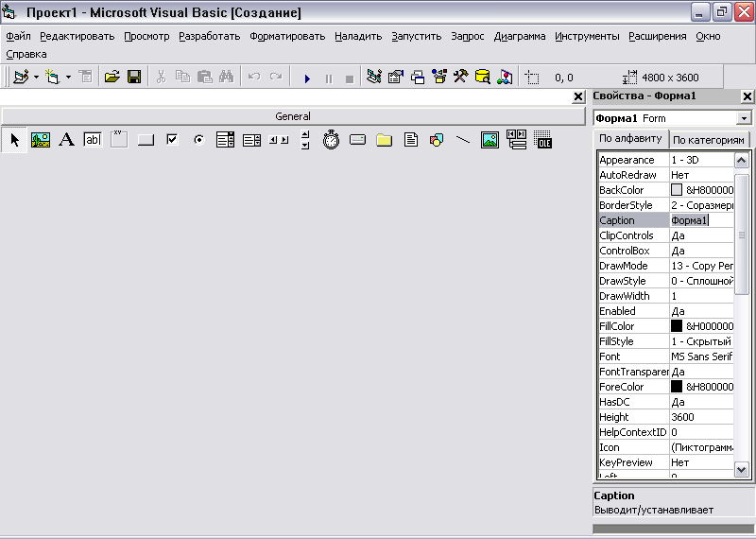Open the Add Project dropdown arrow

coord(36,78)
